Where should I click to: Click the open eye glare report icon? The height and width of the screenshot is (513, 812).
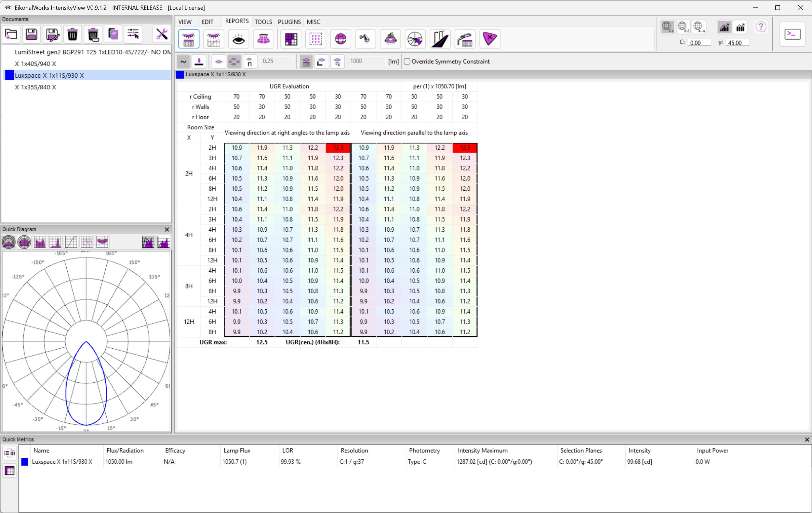(239, 39)
